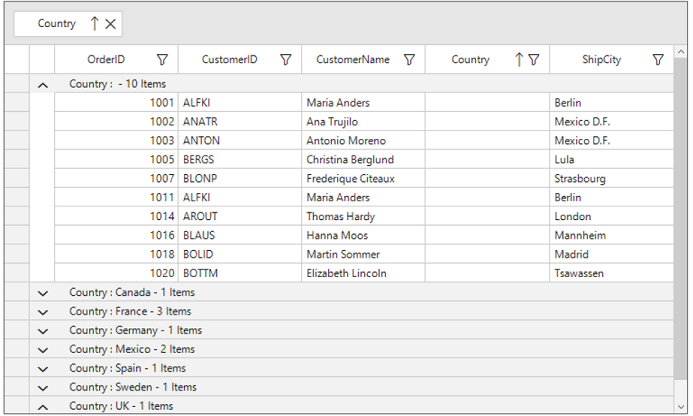Collapse the blank Country group with 10 items
This screenshot has width=693, height=416.
click(x=43, y=85)
